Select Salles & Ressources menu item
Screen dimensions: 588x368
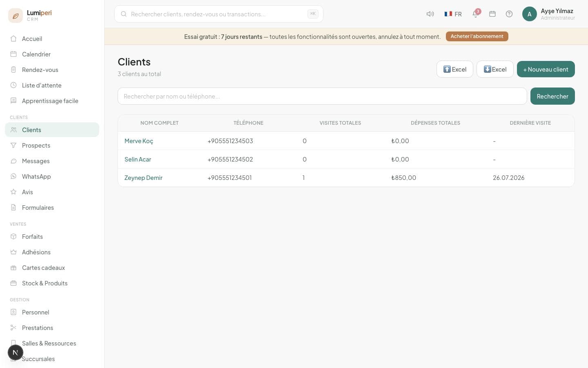click(52, 343)
